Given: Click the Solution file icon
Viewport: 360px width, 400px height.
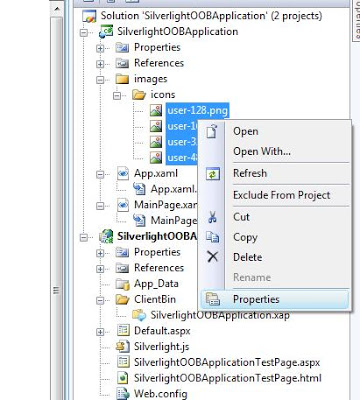Looking at the screenshot, I should (89, 16).
